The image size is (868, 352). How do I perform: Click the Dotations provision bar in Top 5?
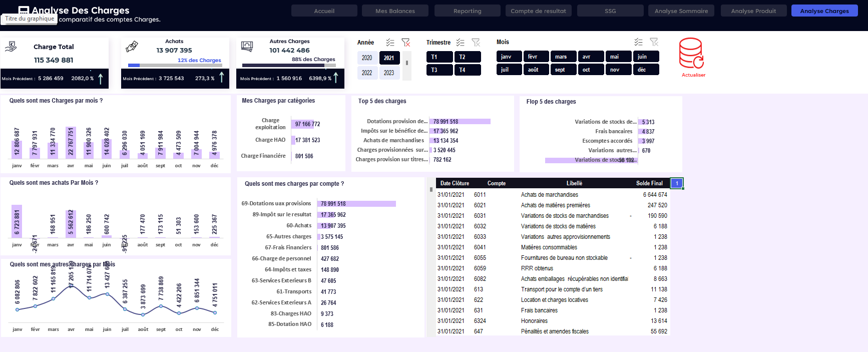(x=460, y=121)
